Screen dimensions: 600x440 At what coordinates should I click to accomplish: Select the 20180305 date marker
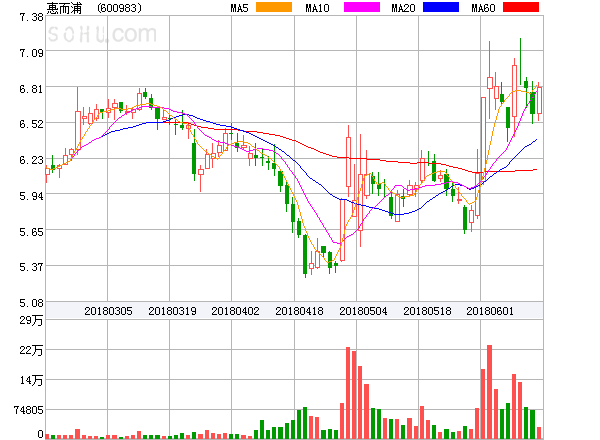coord(108,311)
